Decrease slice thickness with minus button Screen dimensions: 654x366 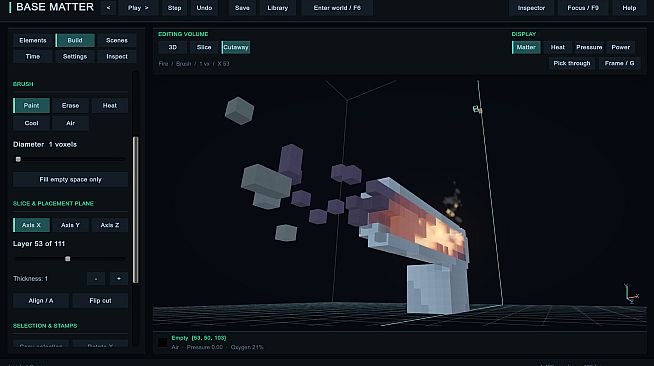click(x=96, y=278)
